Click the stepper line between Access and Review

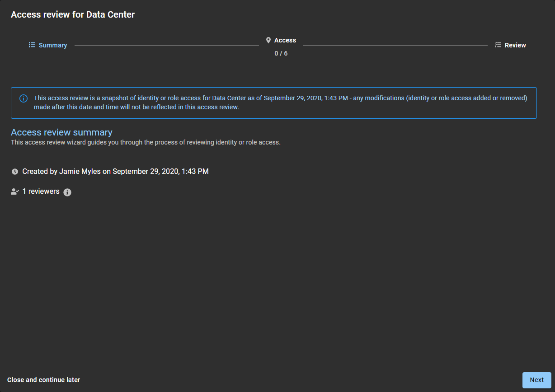pos(395,45)
